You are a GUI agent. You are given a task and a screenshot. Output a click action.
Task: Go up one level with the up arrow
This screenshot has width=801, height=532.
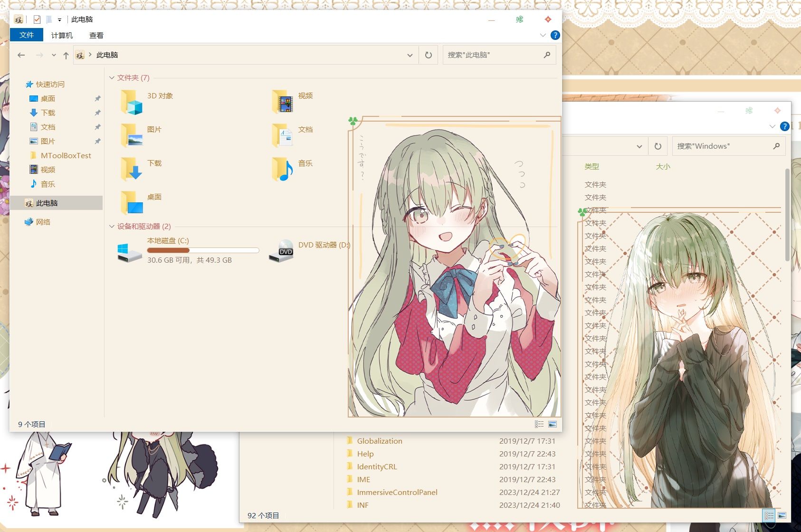point(66,55)
